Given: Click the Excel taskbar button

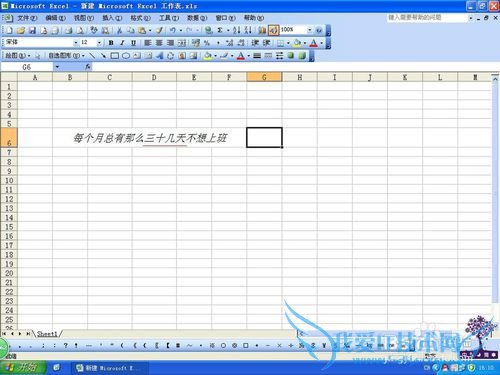Looking at the screenshot, I should [x=110, y=368].
